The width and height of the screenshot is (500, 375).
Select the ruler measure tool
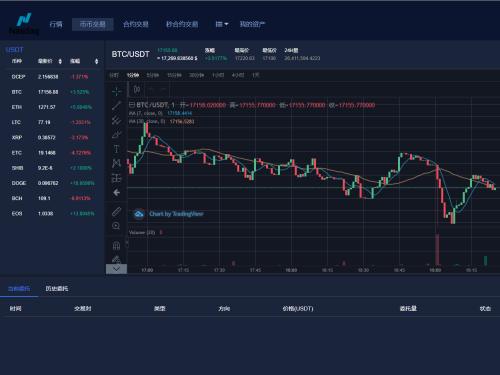coord(116,211)
